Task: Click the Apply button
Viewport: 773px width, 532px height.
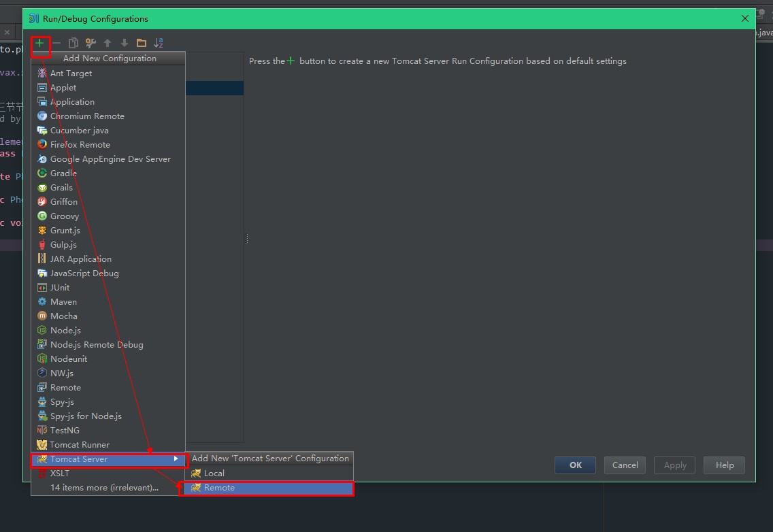Action: 675,465
